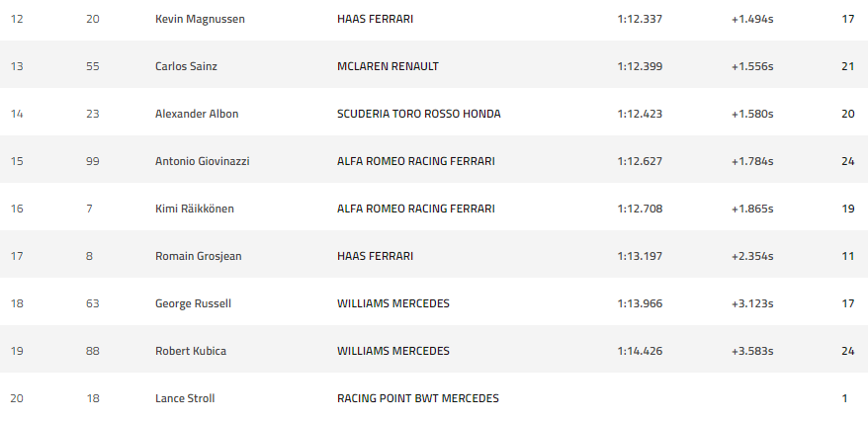Click Romain Grosjean driver name
Screen dimensions: 868x422
click(x=198, y=256)
